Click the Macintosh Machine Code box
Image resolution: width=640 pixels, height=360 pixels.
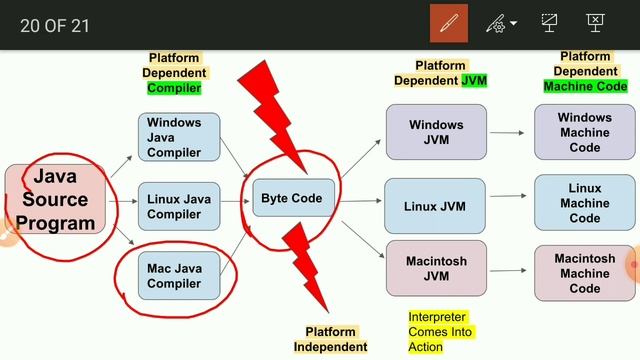pyautogui.click(x=585, y=273)
